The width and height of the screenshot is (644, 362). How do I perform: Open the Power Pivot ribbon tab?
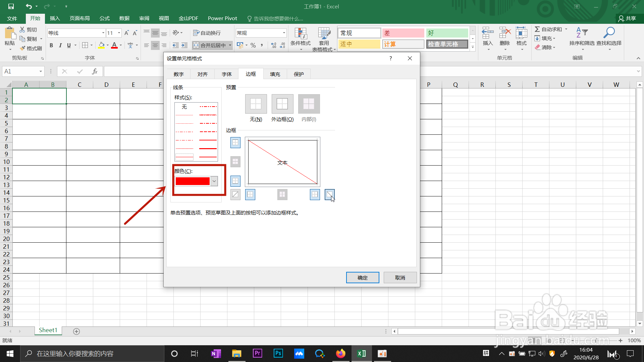pos(222,18)
